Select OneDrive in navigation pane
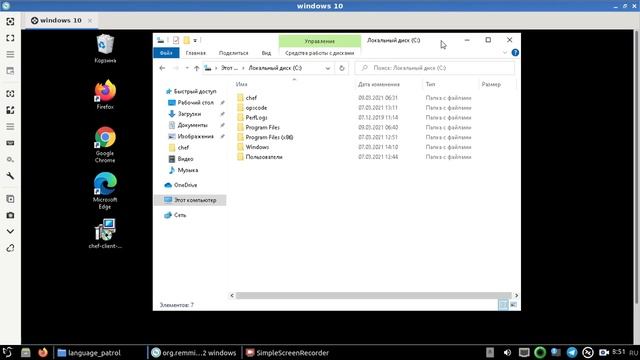Image resolution: width=640 pixels, height=360 pixels. click(x=181, y=185)
